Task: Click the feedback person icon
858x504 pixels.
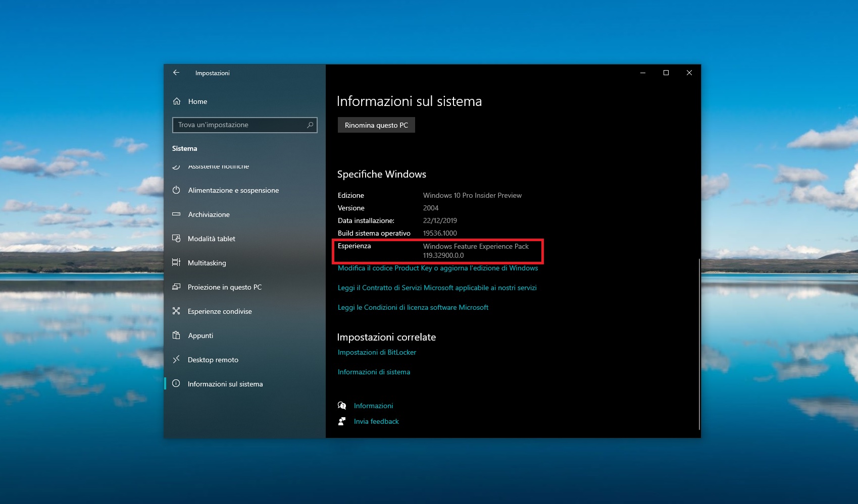Action: click(342, 421)
